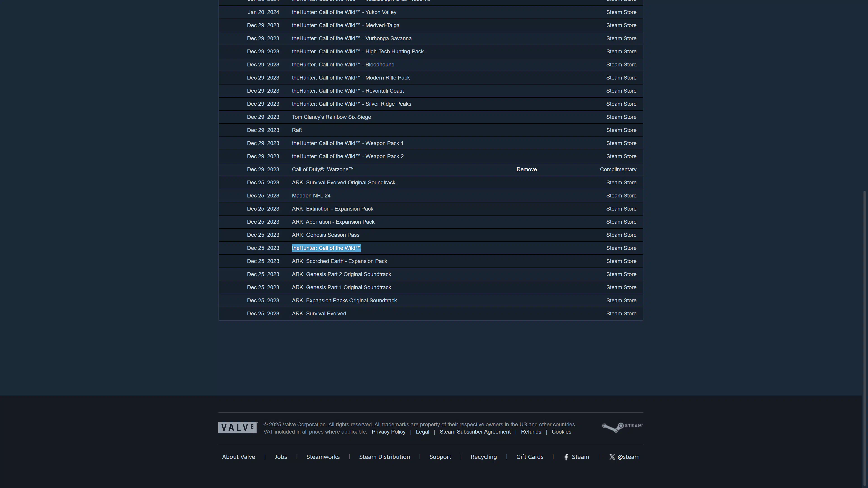
Task: Click the Steam logo in footer
Action: (x=622, y=427)
